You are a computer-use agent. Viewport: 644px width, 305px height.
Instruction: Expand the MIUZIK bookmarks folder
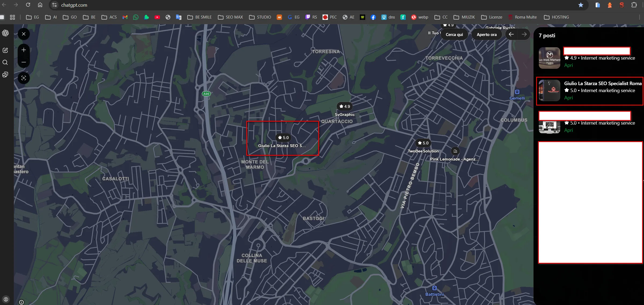coord(464,17)
